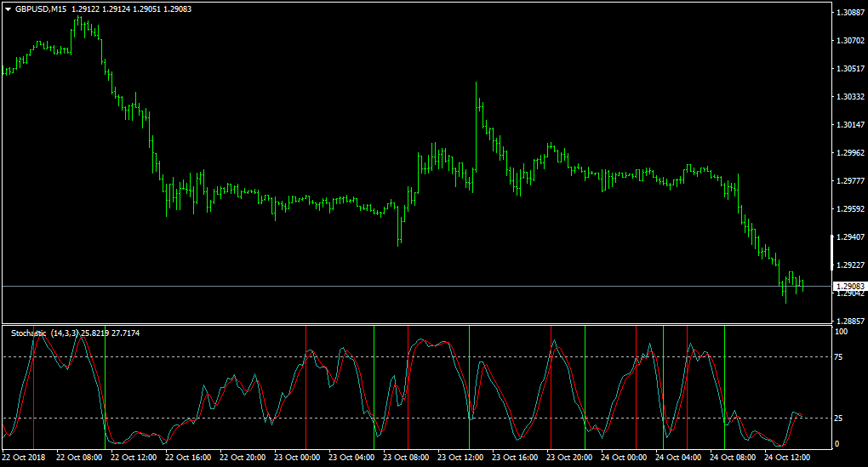Click the 75 level on stochastic scale
This screenshot has height=467, width=868.
[839, 357]
